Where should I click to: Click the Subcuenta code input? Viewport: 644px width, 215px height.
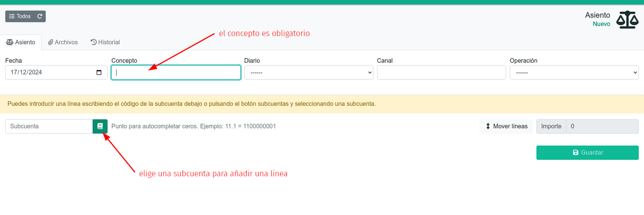pos(49,126)
